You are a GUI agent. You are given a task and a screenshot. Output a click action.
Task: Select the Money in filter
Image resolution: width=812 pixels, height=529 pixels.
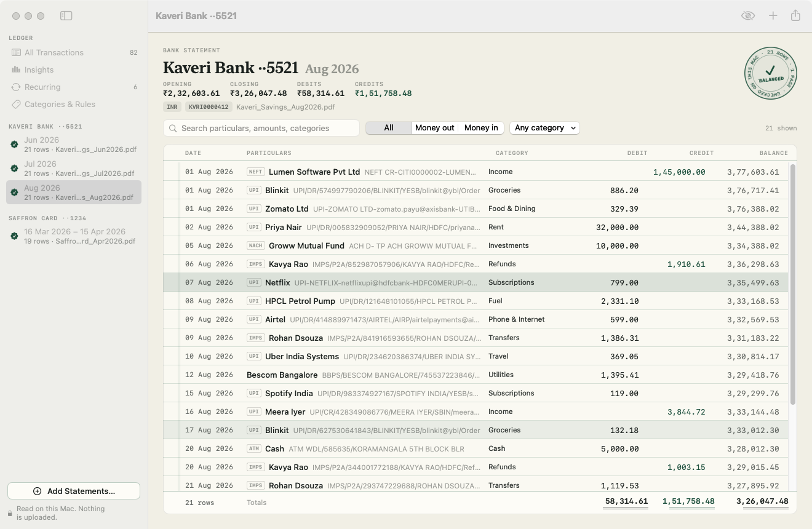tap(481, 128)
